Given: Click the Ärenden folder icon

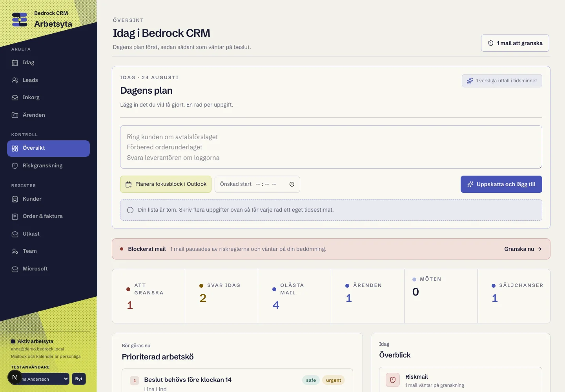Looking at the screenshot, I should click(x=15, y=115).
